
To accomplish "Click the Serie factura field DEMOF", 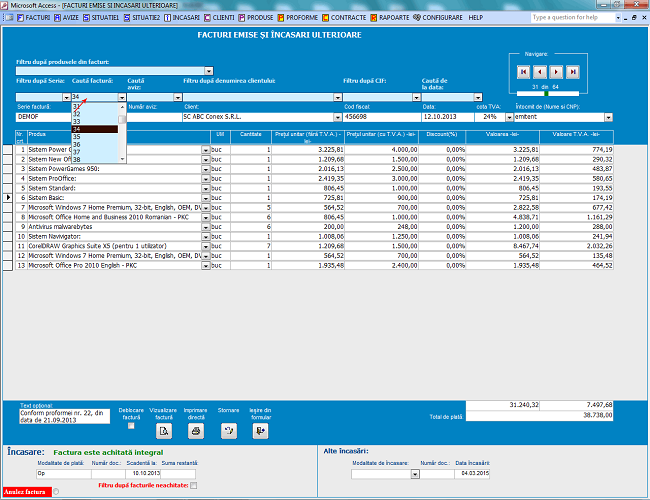I will pos(44,117).
